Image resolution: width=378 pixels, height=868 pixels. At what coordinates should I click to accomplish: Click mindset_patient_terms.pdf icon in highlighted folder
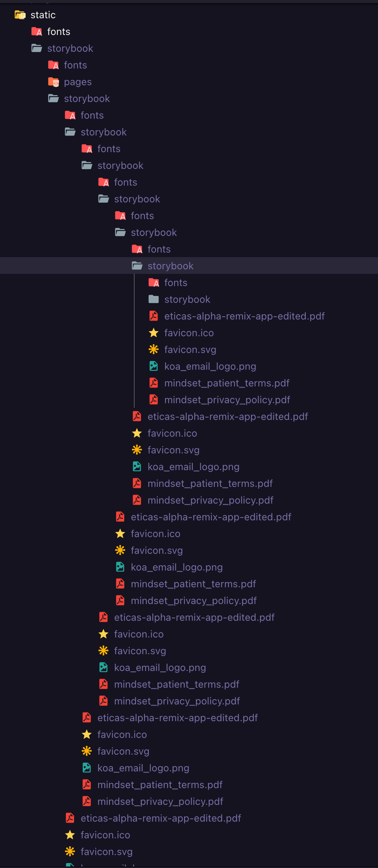pyautogui.click(x=154, y=383)
